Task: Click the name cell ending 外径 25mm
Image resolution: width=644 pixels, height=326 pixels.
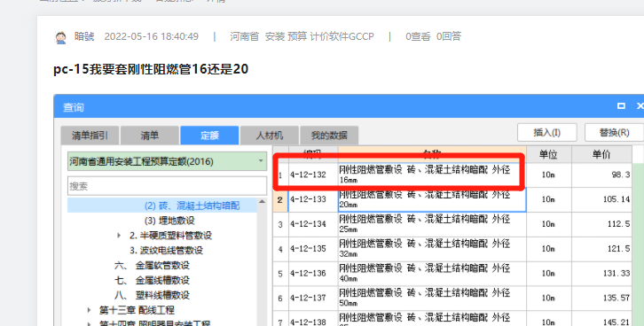Action: tap(432, 224)
